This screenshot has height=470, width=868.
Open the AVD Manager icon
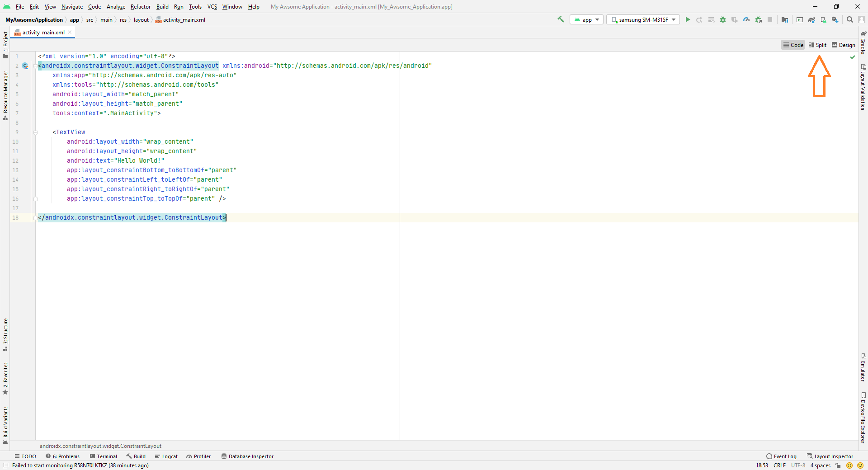pyautogui.click(x=823, y=19)
